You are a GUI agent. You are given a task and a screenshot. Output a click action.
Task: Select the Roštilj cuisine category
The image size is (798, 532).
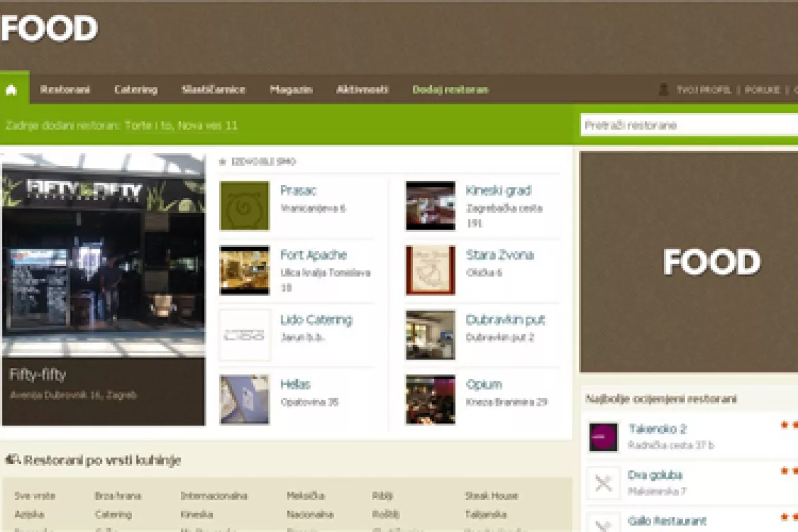tap(385, 515)
